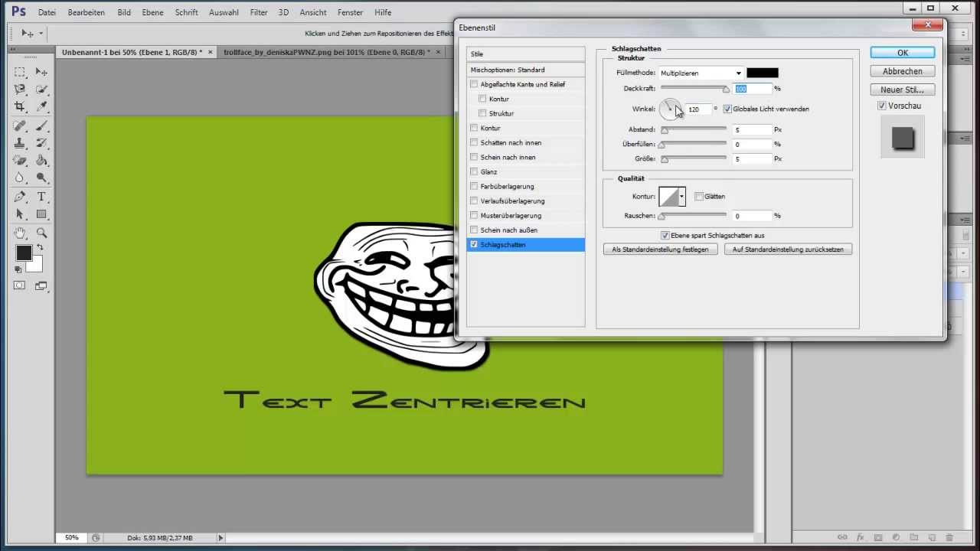The image size is (980, 551).
Task: Select the Path Selection tool
Action: click(x=20, y=214)
